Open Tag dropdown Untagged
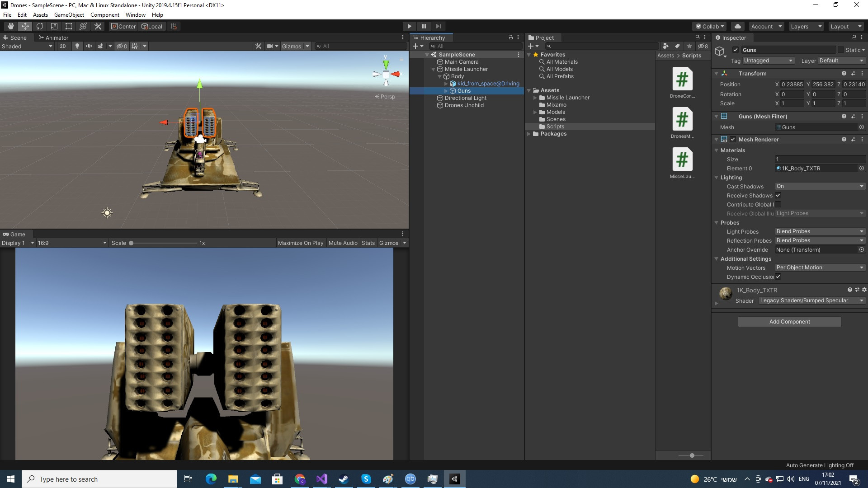Viewport: 868px width, 488px height. coord(768,61)
